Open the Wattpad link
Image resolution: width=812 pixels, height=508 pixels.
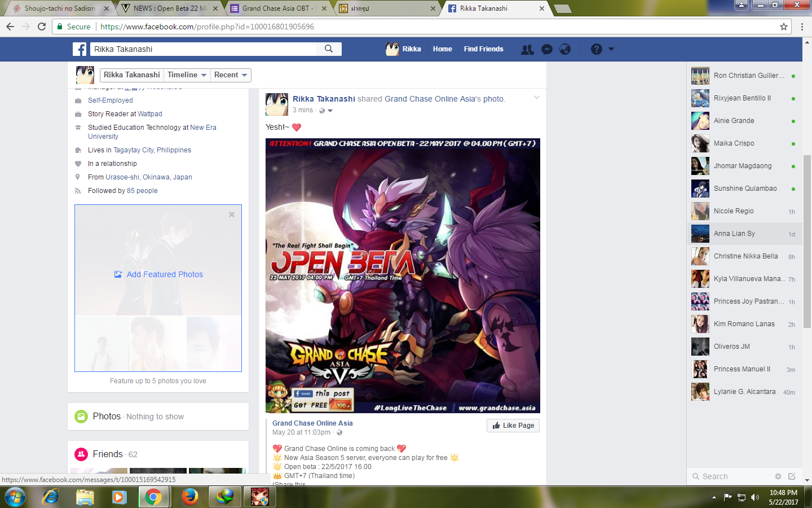point(150,114)
